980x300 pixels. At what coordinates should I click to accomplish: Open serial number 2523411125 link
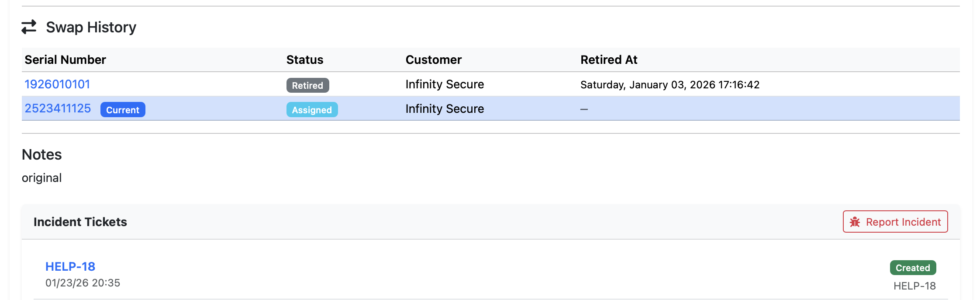[58, 108]
